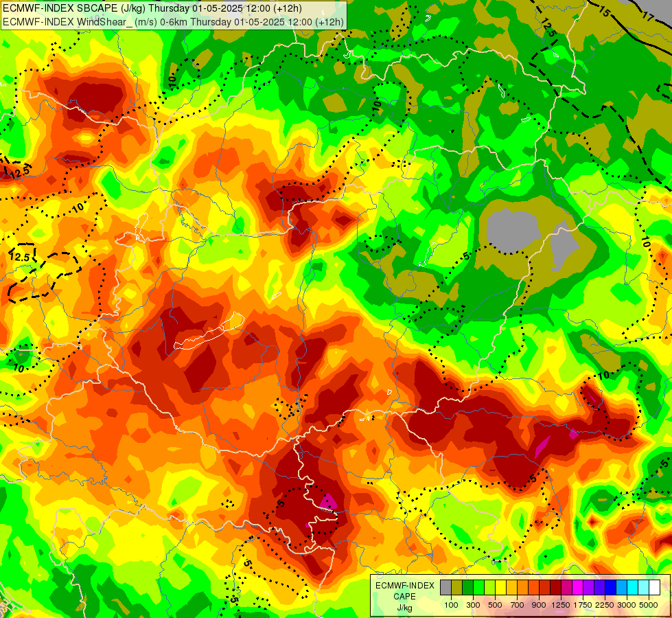The image size is (672, 618).
Task: Click the '300' legend value
Action: [x=473, y=605]
